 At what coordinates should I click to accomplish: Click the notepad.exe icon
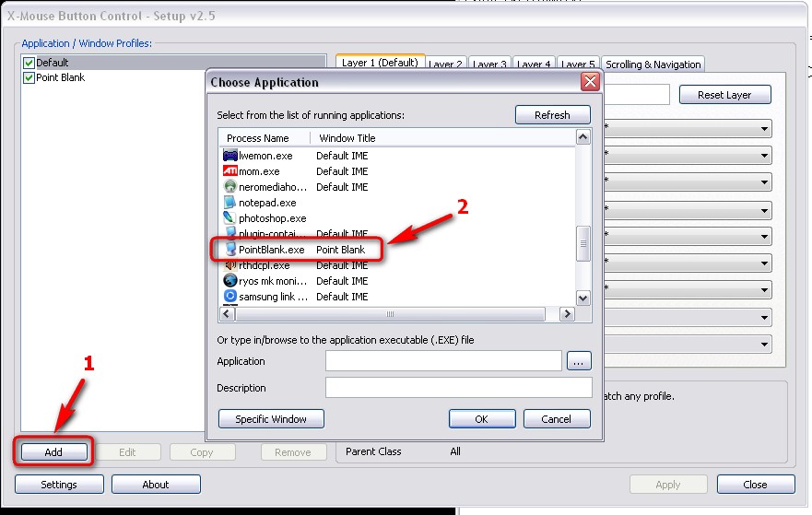(229, 202)
